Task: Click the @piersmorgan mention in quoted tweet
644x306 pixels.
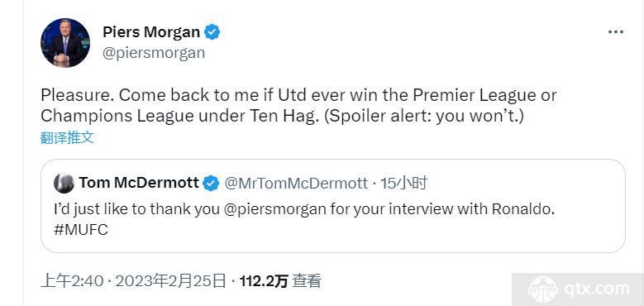Action: pos(275,209)
